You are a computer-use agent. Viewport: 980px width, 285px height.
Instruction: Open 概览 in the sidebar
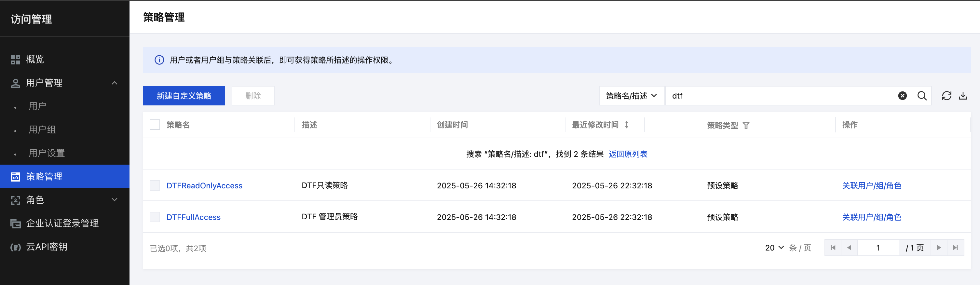tap(35, 59)
